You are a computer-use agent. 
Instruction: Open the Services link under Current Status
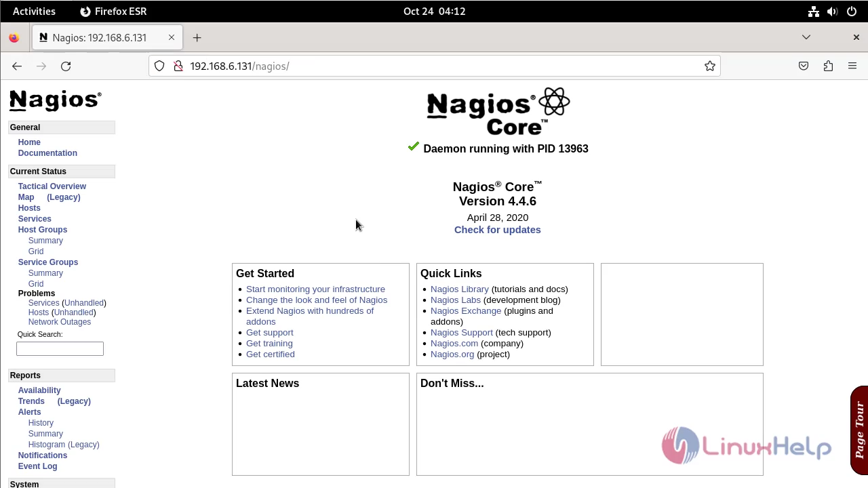35,219
